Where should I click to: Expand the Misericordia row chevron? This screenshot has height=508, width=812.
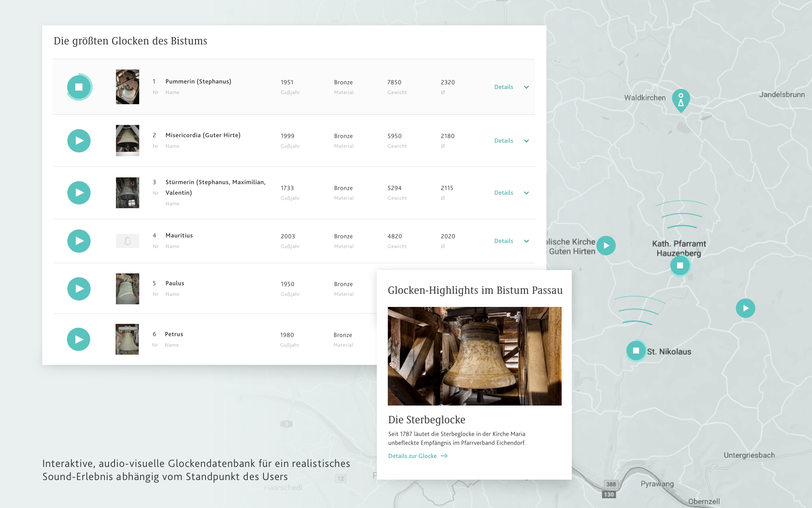coord(527,141)
